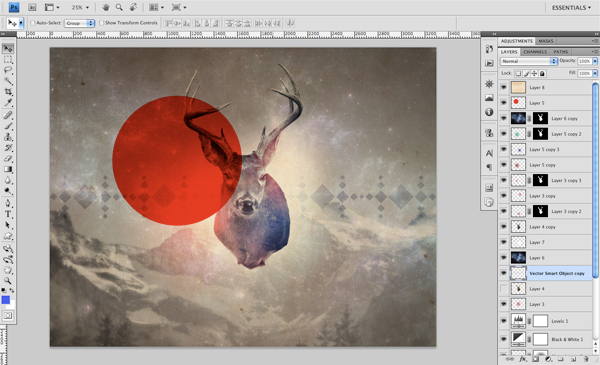Open the Group auto-select dropdown
This screenshot has height=365, width=600.
[79, 23]
